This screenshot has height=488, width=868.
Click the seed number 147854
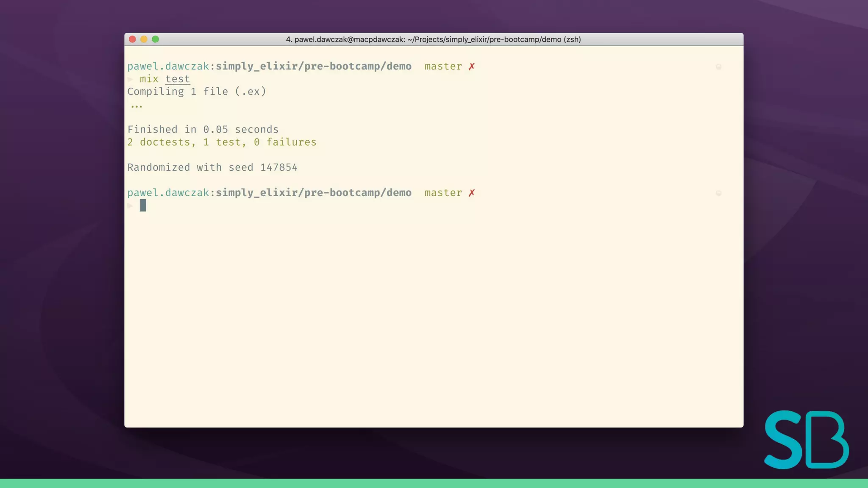coord(279,167)
